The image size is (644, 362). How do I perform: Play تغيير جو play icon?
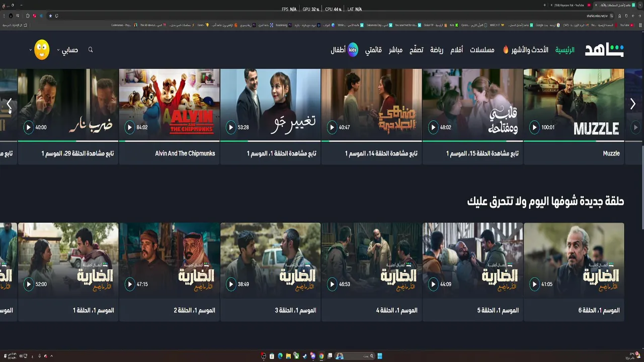click(x=231, y=127)
